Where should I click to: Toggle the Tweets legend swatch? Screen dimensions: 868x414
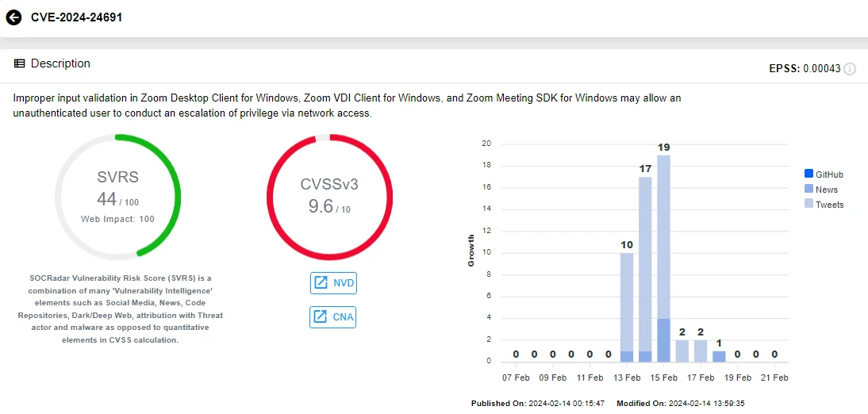click(x=808, y=205)
